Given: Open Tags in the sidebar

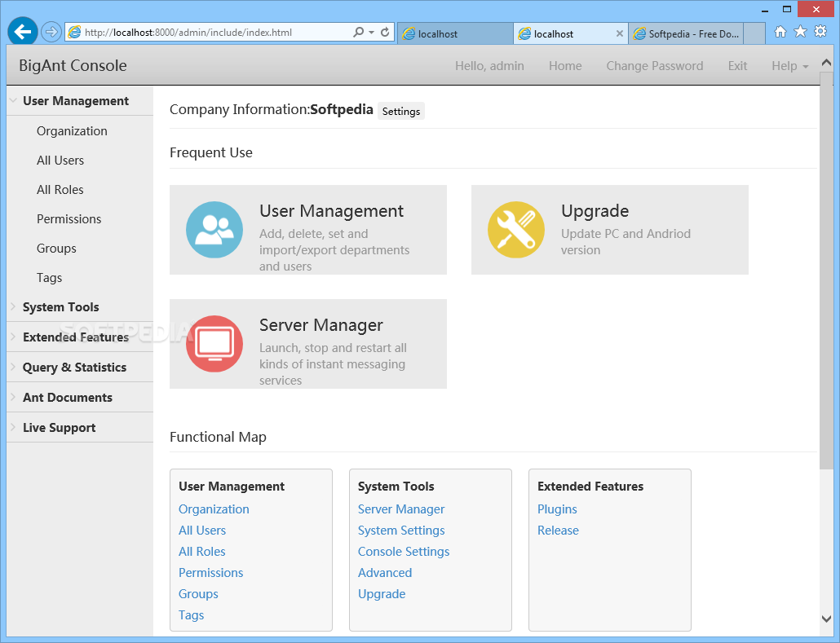Looking at the screenshot, I should (49, 278).
